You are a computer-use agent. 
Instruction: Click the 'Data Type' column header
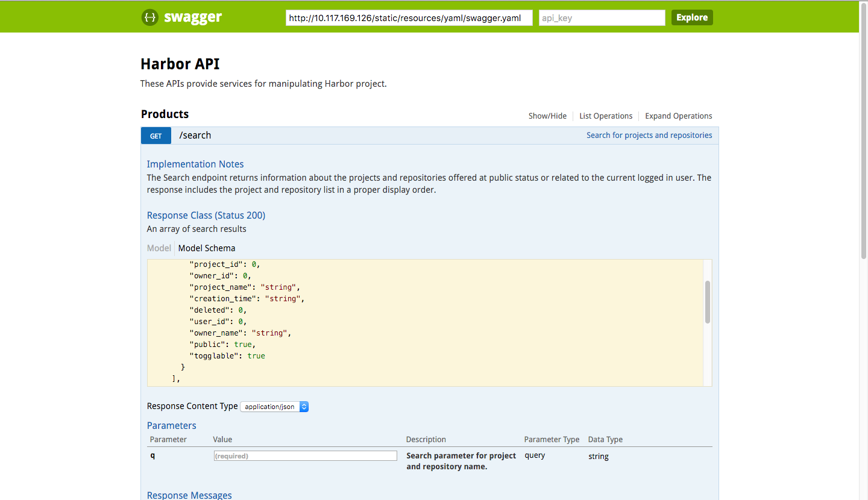605,439
